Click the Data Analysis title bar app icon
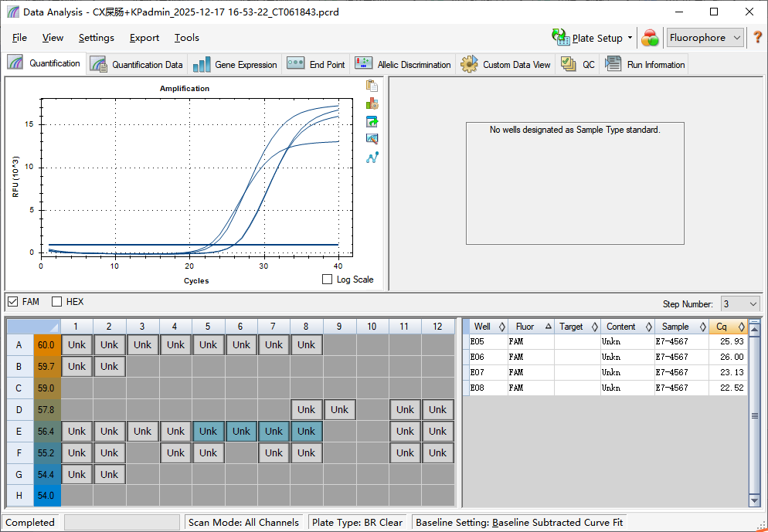Viewport: 768px width, 532px height. click(13, 12)
